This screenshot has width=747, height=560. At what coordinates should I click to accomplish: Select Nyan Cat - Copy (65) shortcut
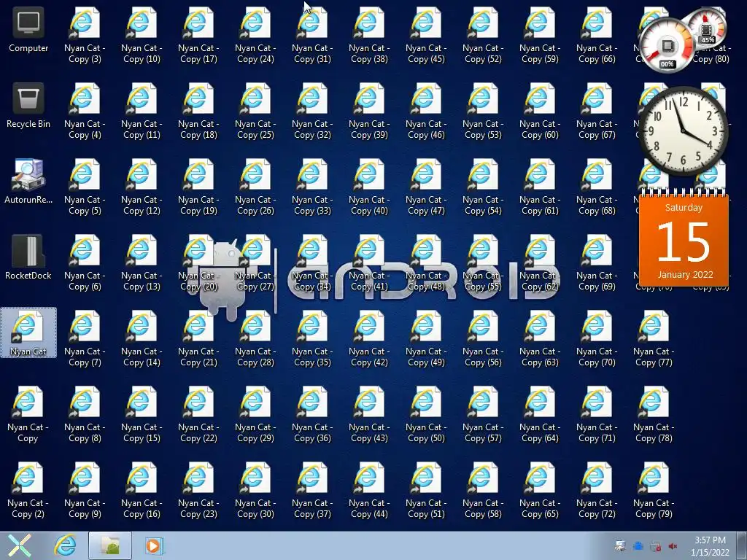540,490
